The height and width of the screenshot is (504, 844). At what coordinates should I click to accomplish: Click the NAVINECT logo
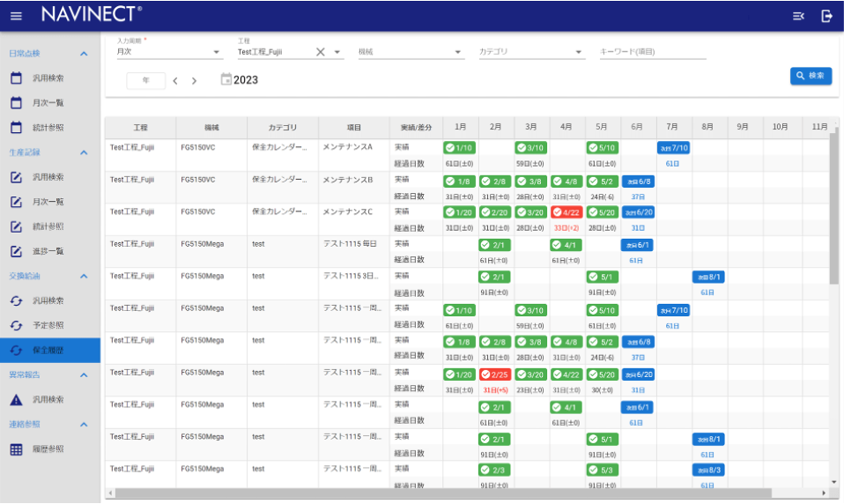click(92, 14)
